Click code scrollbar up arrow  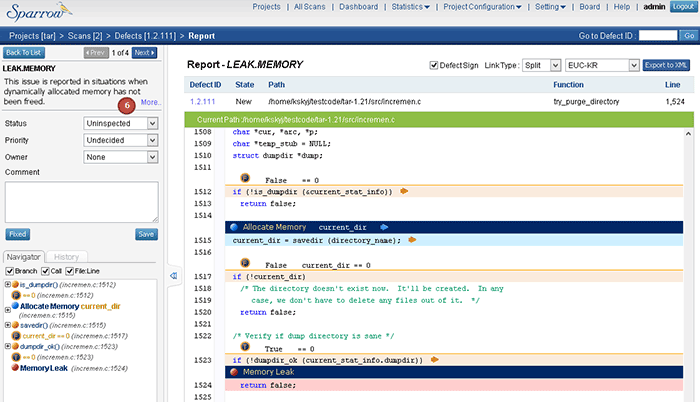click(688, 134)
